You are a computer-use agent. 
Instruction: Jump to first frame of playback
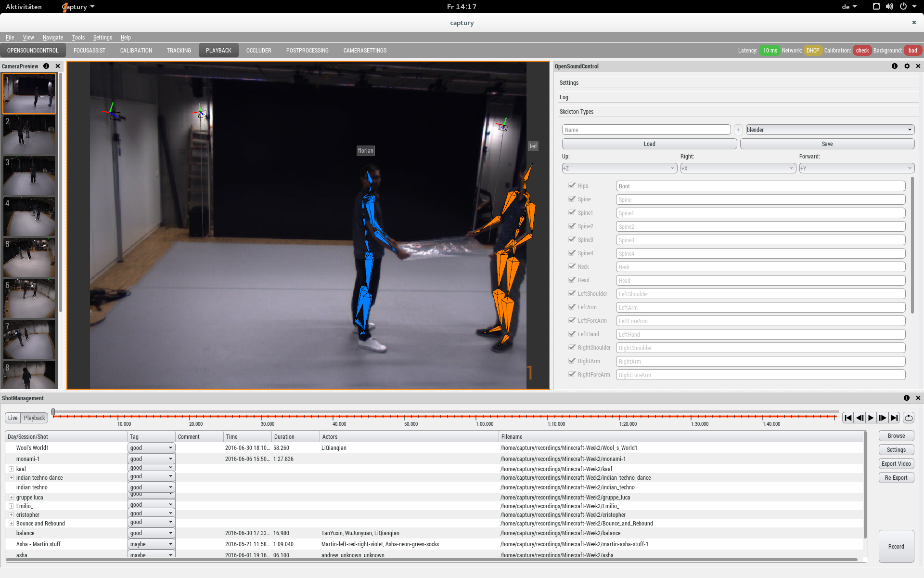click(848, 418)
